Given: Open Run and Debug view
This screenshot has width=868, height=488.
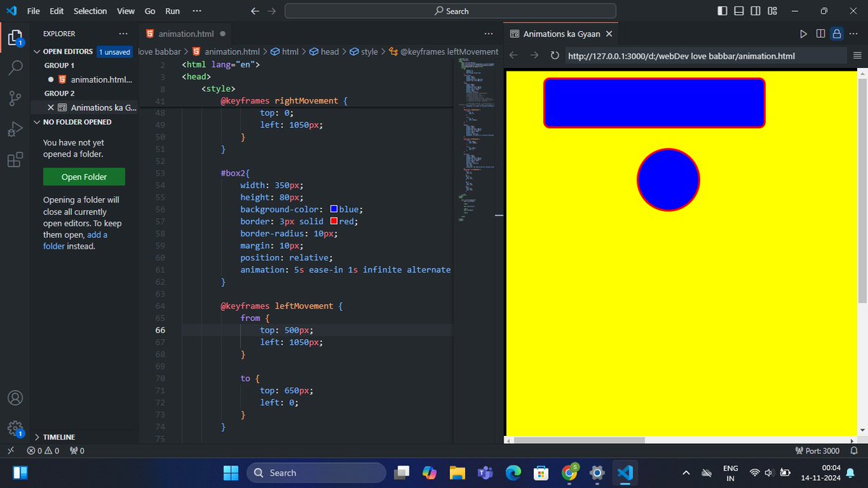Looking at the screenshot, I should pos(15,129).
